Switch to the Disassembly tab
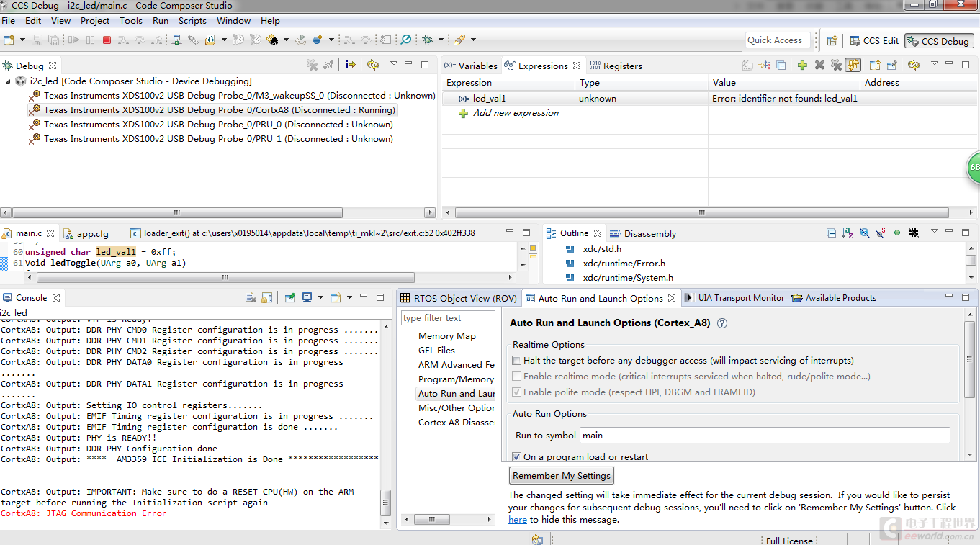The height and width of the screenshot is (545, 980). click(643, 233)
